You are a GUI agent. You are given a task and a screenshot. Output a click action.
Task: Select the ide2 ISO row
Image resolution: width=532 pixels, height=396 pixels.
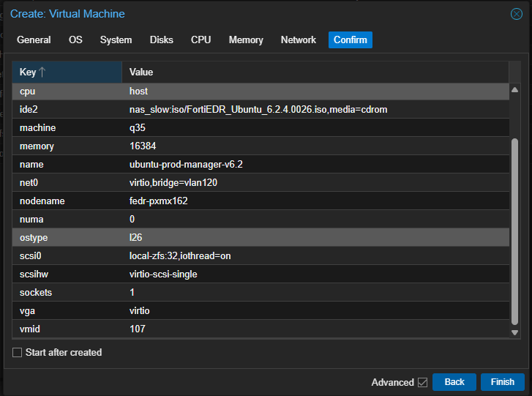[x=260, y=110]
